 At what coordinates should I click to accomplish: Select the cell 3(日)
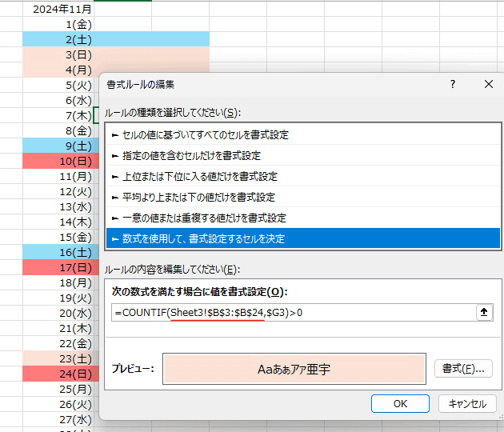(x=80, y=54)
